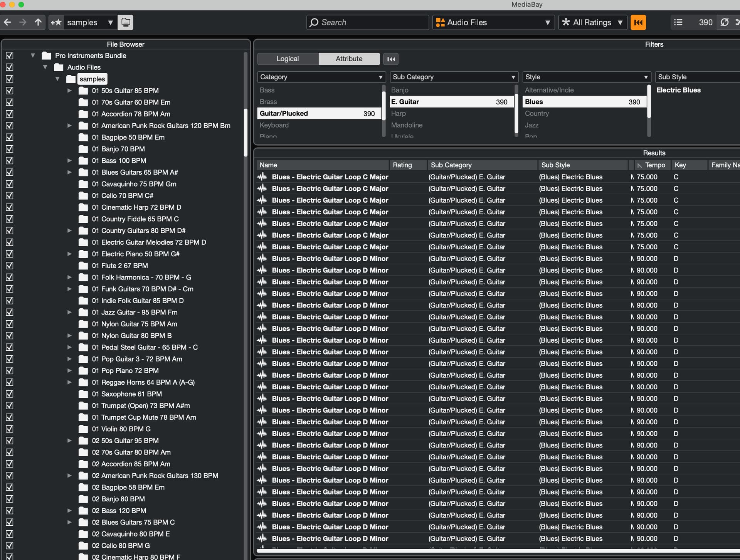Select Country in the Style list
740x560 pixels.
(x=537, y=114)
